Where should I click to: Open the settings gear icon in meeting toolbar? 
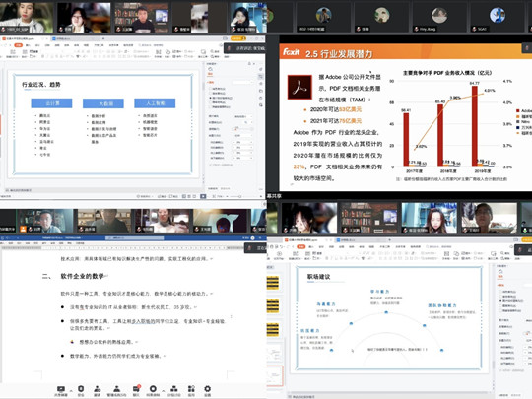coord(207,389)
